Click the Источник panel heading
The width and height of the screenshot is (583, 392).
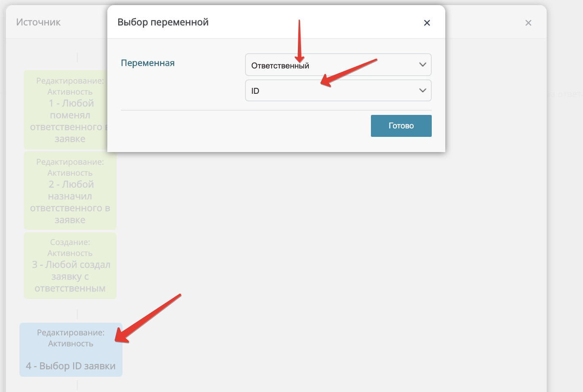pyautogui.click(x=38, y=22)
